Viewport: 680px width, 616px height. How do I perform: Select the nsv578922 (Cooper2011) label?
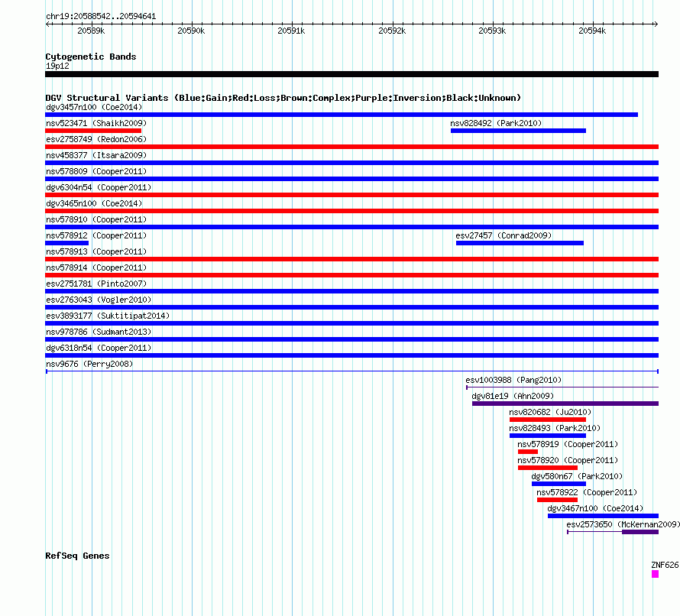click(587, 492)
